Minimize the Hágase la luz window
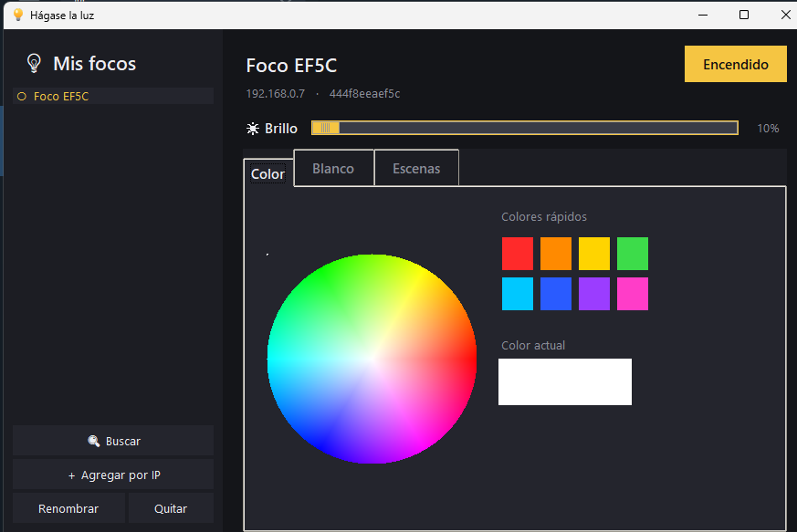 tap(703, 15)
